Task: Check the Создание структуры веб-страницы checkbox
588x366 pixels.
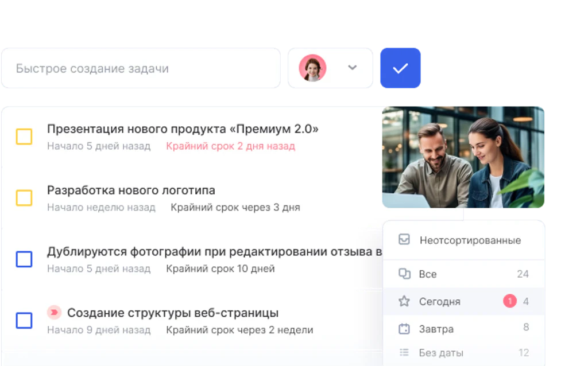Action: pos(24,320)
